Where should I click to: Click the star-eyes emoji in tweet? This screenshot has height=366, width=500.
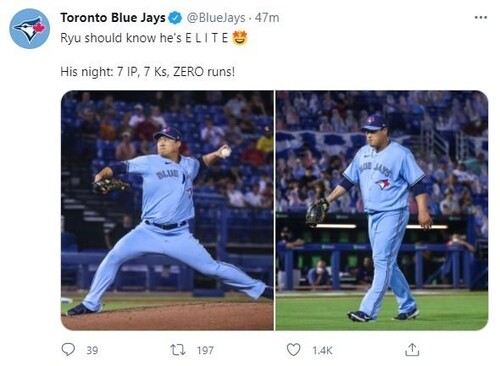click(x=240, y=38)
